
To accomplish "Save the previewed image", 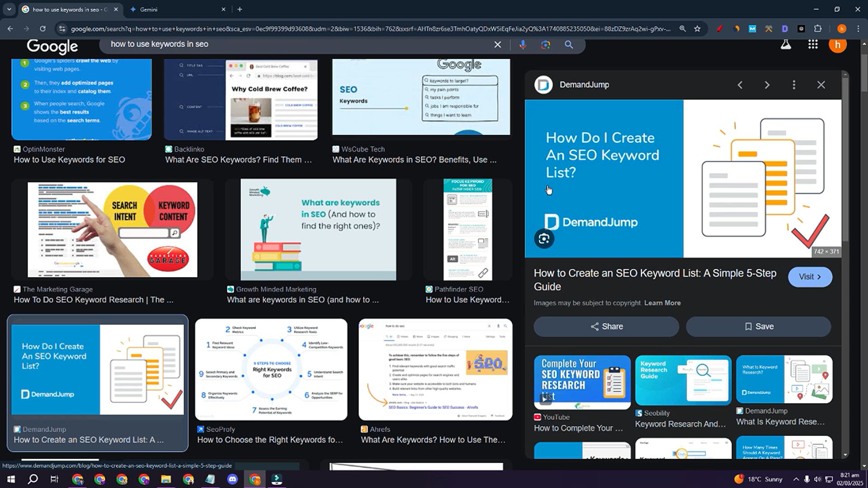I will pos(759,326).
